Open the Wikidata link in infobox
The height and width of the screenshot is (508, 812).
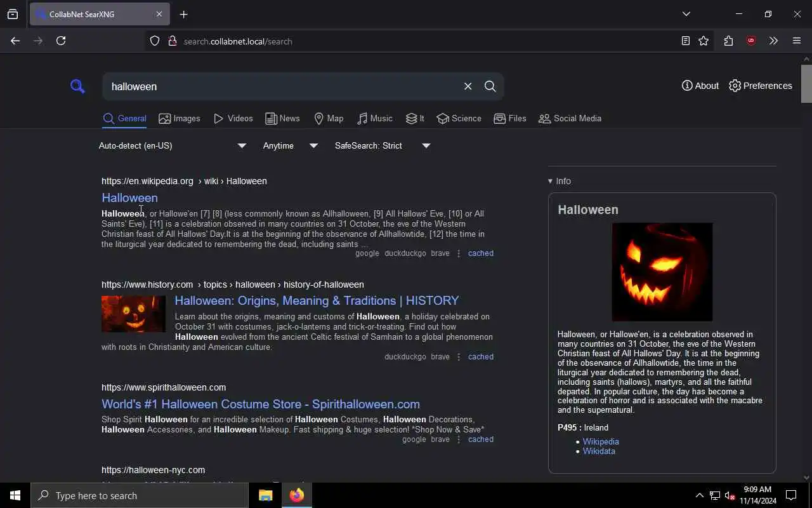[x=599, y=451]
